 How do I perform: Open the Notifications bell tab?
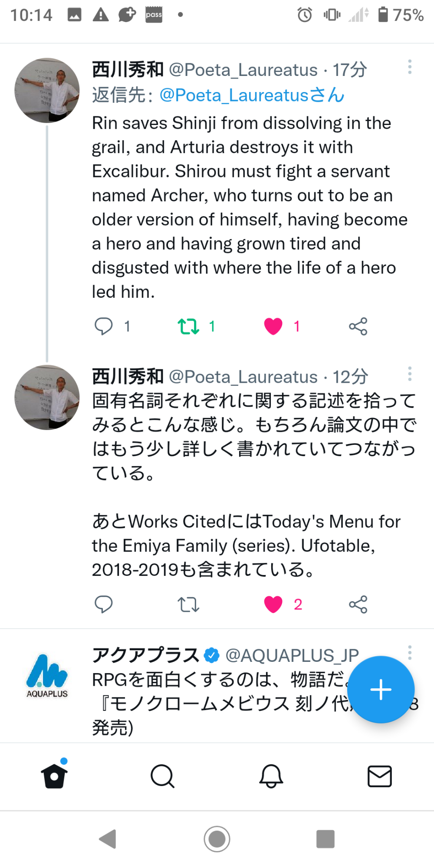click(x=271, y=776)
